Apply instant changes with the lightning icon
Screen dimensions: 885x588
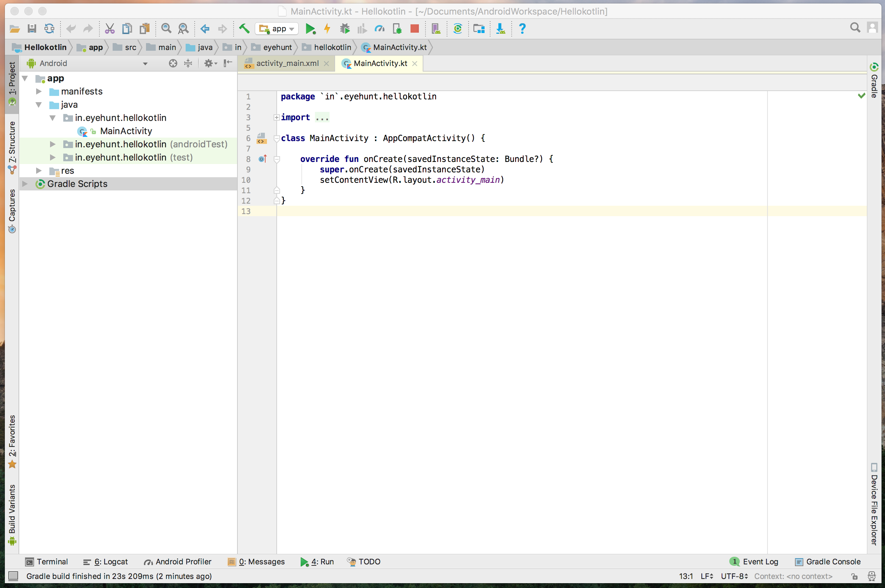pyautogui.click(x=327, y=28)
